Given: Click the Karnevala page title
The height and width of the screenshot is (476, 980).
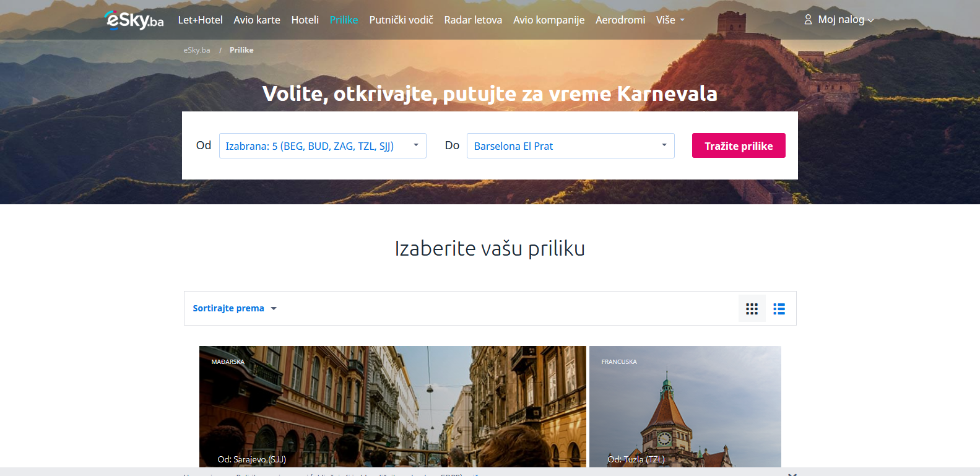Looking at the screenshot, I should 490,93.
